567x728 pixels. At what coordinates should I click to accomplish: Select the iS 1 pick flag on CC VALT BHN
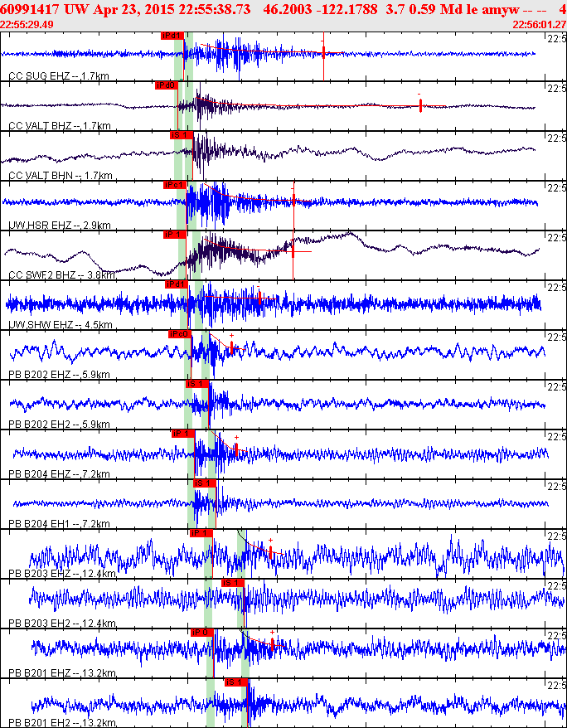181,135
